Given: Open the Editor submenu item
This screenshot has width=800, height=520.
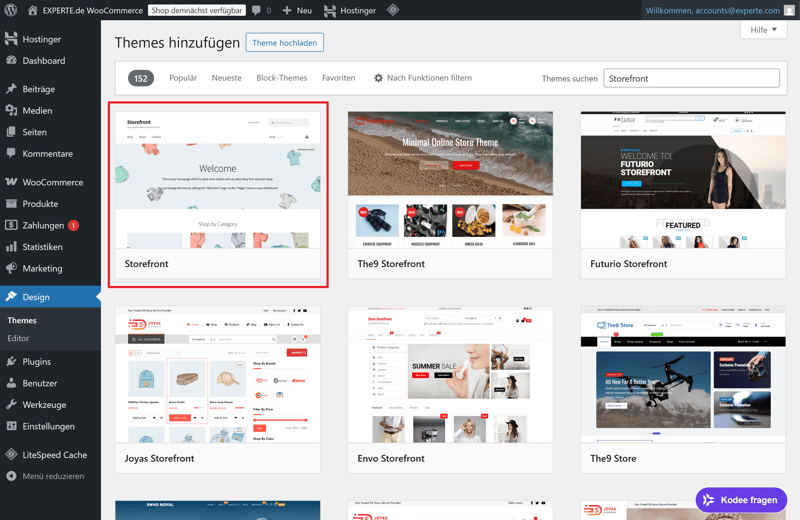Looking at the screenshot, I should tap(18, 338).
